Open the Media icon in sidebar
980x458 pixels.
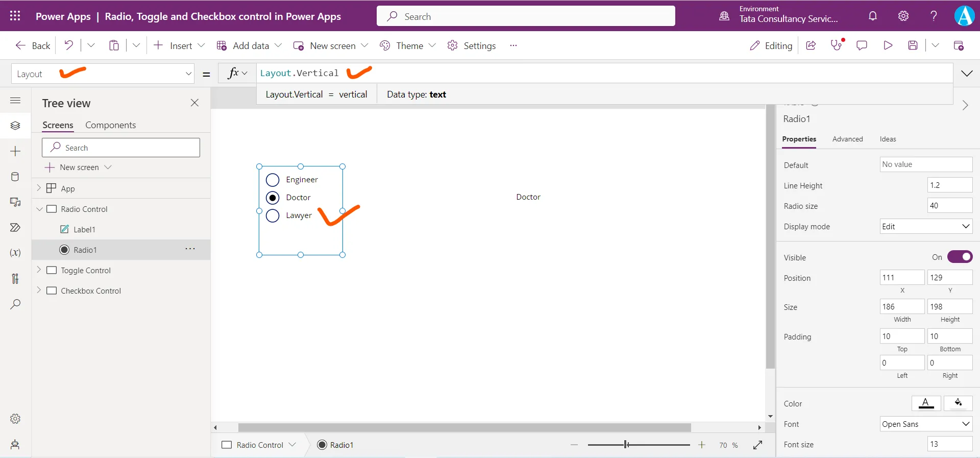(15, 202)
